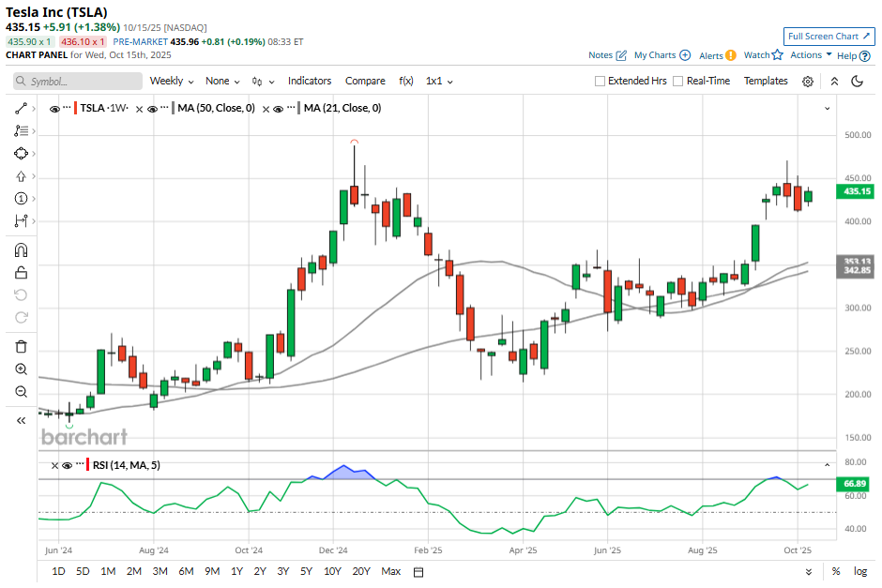The image size is (882, 588).
Task: Hide the MA (50, Close, 0) indicator
Action: tap(152, 109)
